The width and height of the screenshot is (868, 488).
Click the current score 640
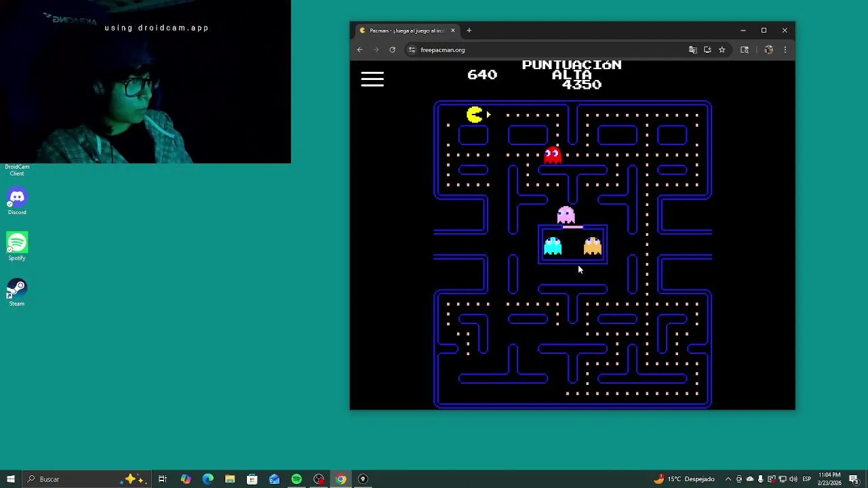482,75
